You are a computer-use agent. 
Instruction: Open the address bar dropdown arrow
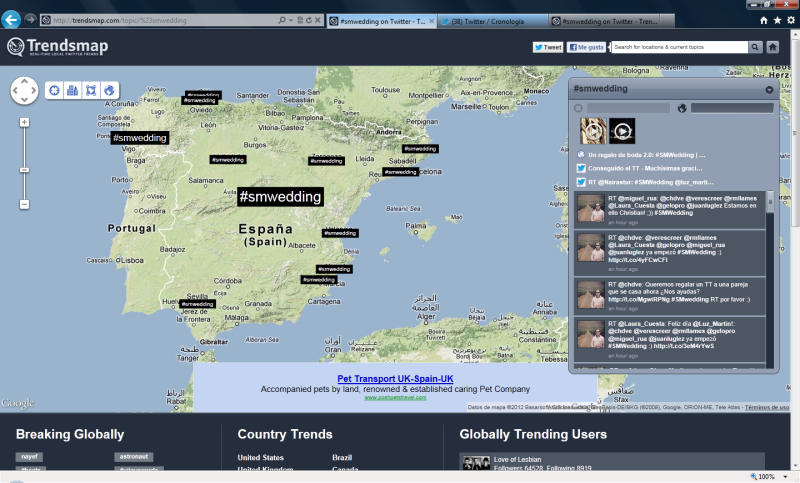click(291, 20)
